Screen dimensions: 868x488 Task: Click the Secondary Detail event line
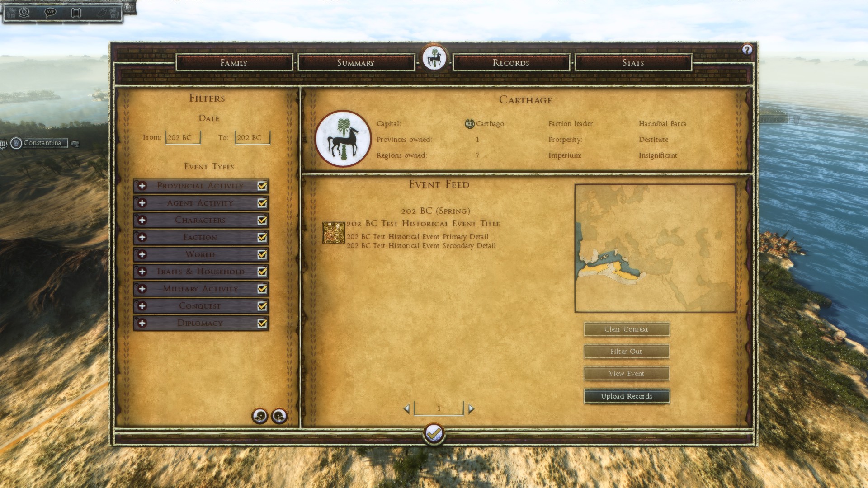click(x=421, y=246)
